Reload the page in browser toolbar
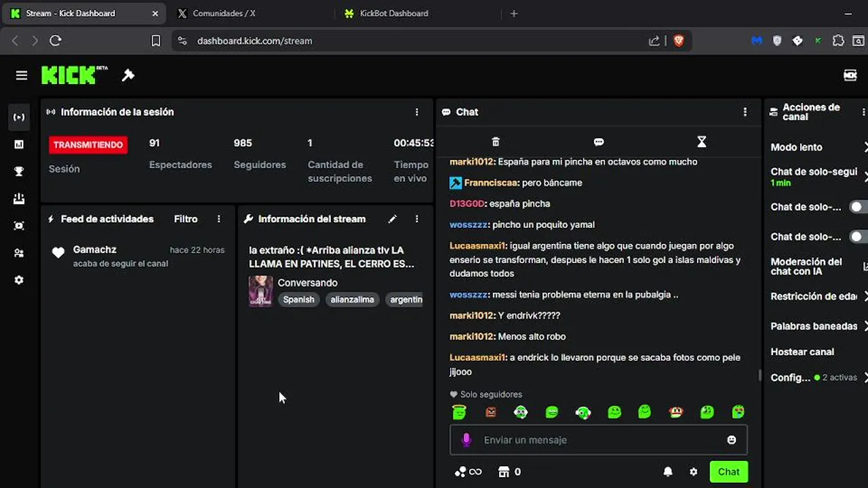Image resolution: width=868 pixels, height=488 pixels. (x=56, y=41)
